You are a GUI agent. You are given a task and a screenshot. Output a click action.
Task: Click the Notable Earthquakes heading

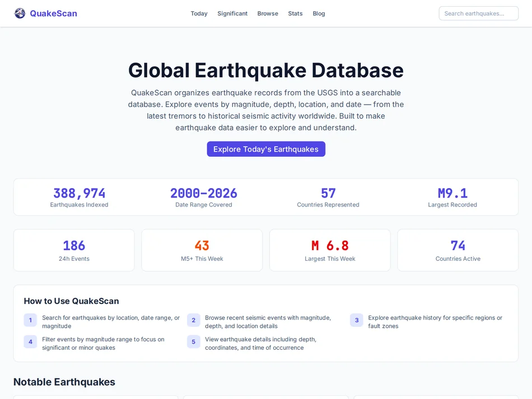(x=64, y=382)
